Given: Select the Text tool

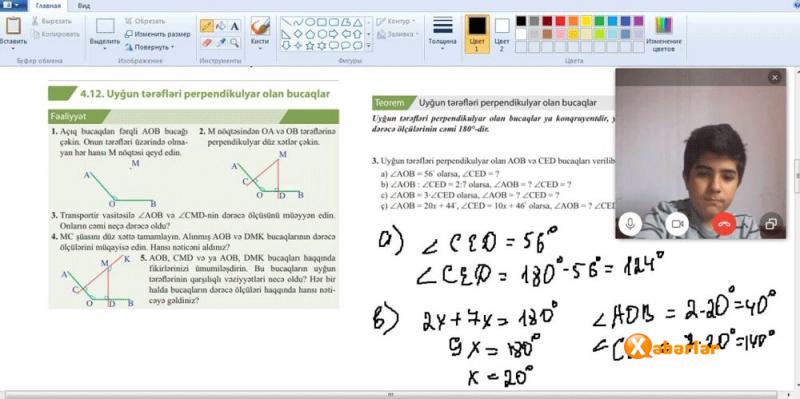Looking at the screenshot, I should pyautogui.click(x=234, y=25).
